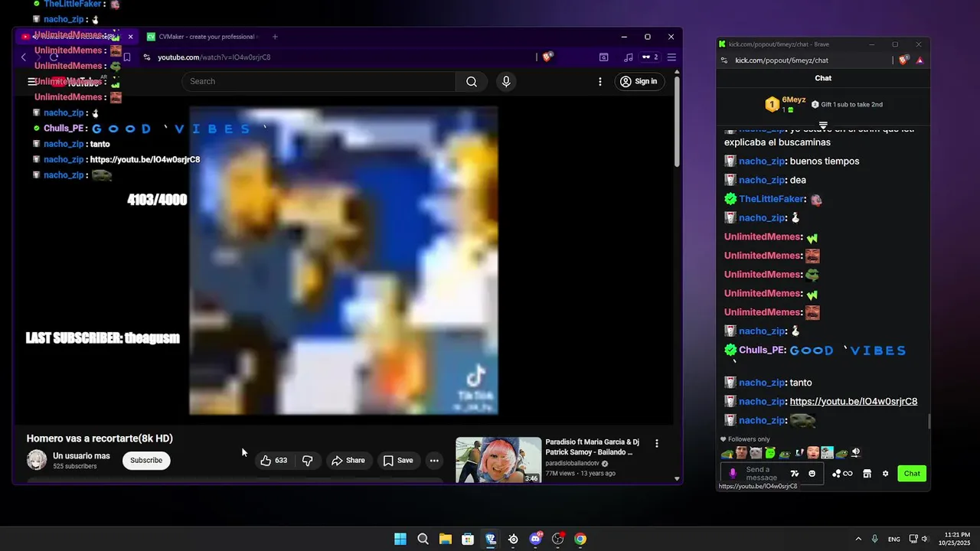Open the YouTube guide hamburger menu
Viewport: 980px width, 551px height.
[x=32, y=82]
